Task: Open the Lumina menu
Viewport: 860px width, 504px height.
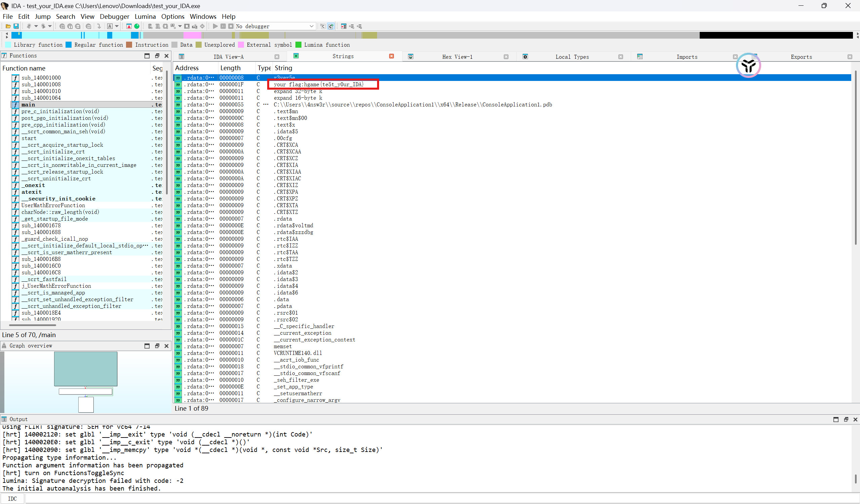Action: coord(145,16)
